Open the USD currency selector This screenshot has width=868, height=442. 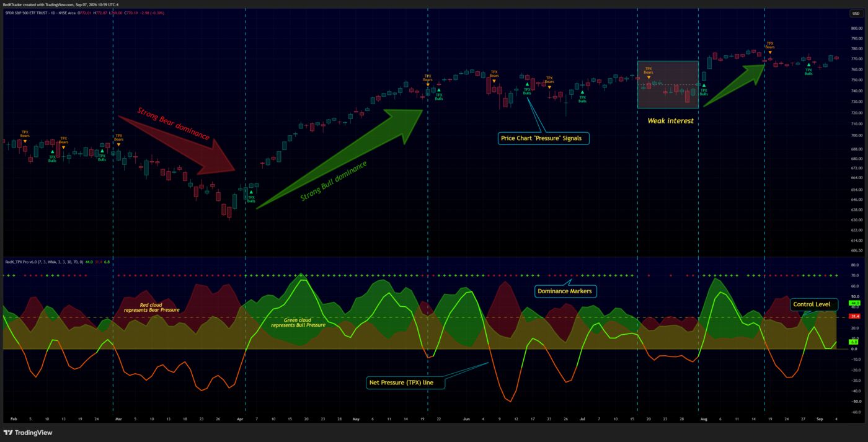(x=856, y=13)
